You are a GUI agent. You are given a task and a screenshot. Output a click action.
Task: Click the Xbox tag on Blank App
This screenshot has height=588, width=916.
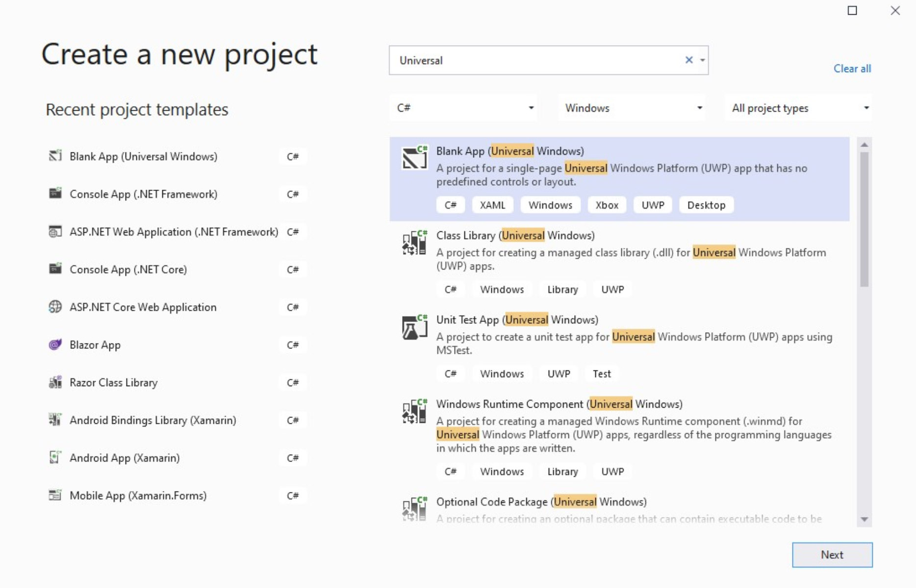coord(607,205)
